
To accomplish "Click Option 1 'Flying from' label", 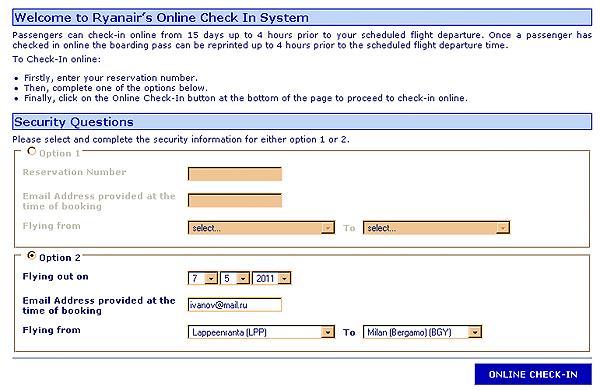I will point(51,226).
